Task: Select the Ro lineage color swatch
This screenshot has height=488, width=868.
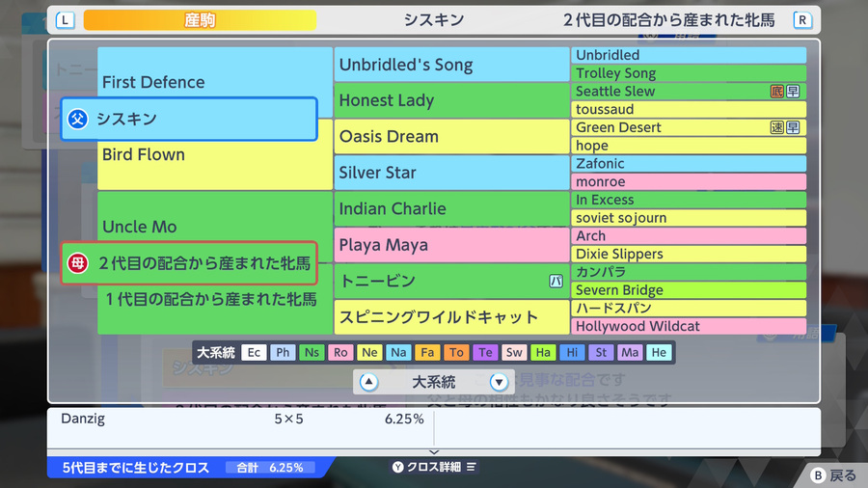Action: tap(340, 352)
